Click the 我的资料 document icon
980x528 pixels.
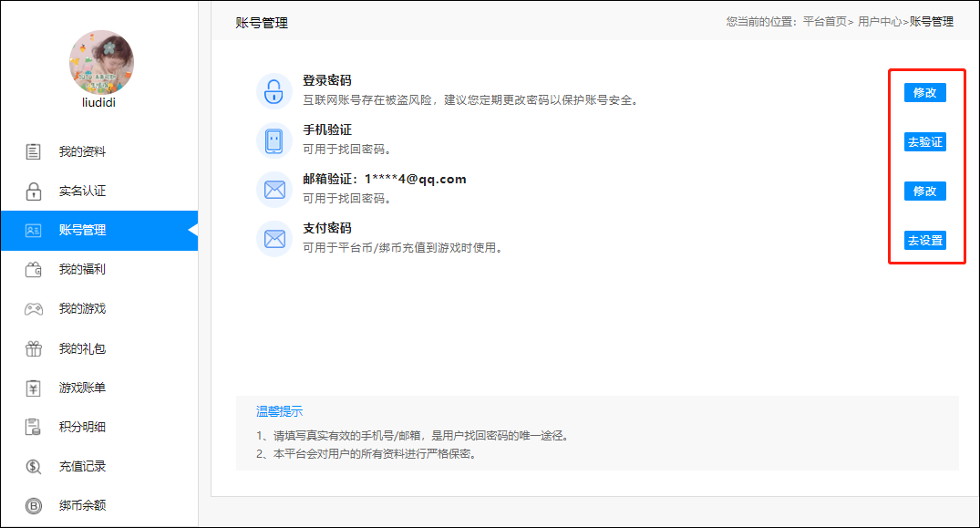(x=33, y=151)
